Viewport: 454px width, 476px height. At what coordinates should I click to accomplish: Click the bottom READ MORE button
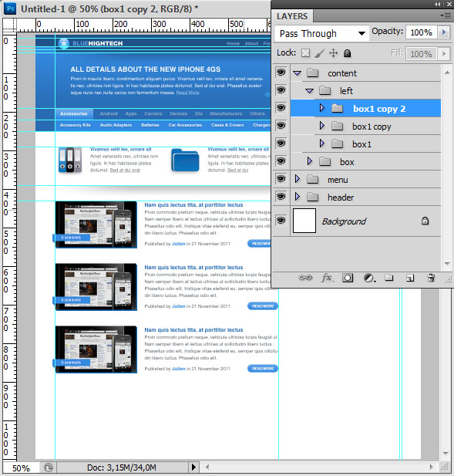click(x=263, y=369)
